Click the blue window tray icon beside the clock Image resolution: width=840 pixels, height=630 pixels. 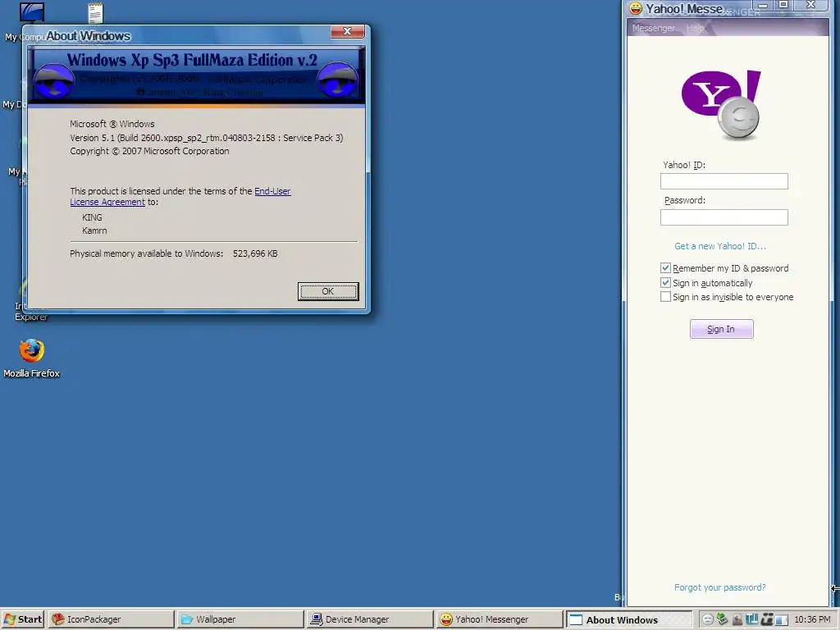click(782, 620)
